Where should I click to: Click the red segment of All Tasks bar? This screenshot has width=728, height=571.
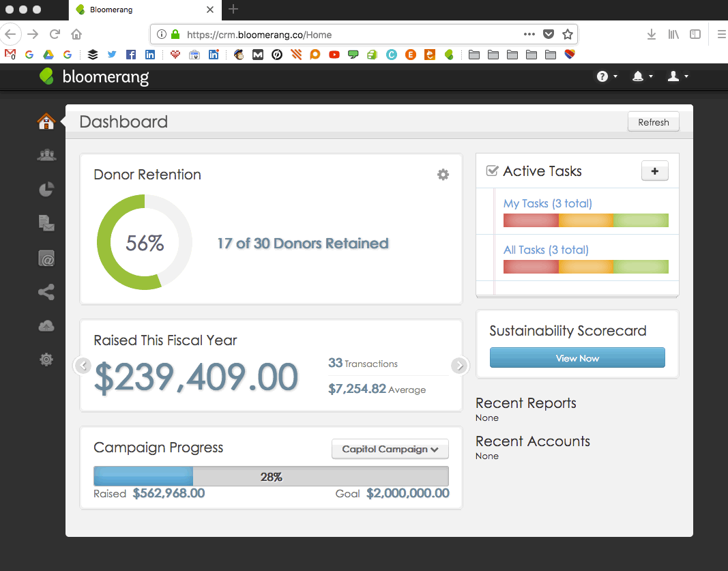[x=531, y=267]
